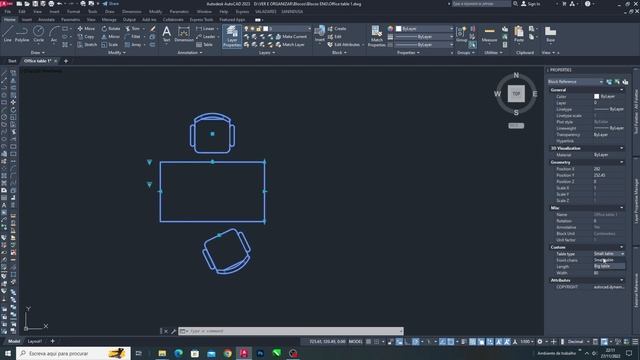The image size is (640, 360).
Task: Open the object color ByLayer dropdown
Action: (x=451, y=29)
